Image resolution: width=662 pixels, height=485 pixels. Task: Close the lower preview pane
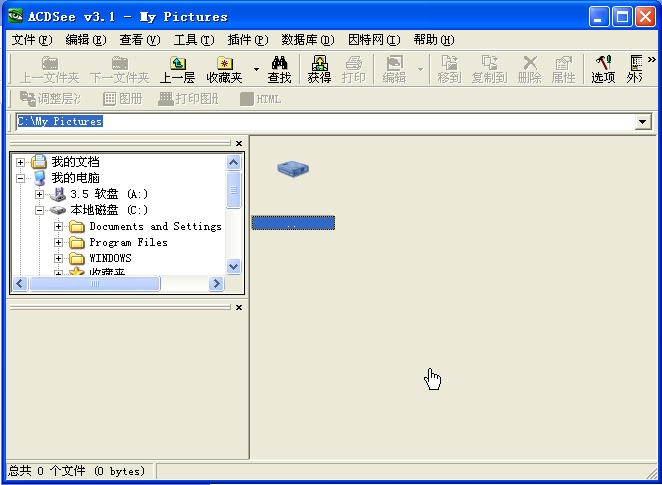[239, 307]
